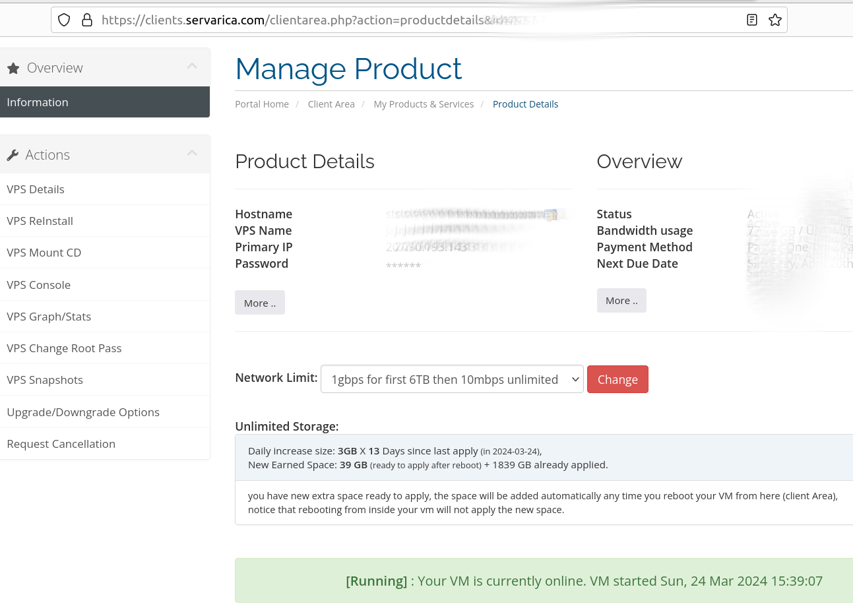The height and width of the screenshot is (616, 853).
Task: Click More button under Overview section
Action: 621,301
